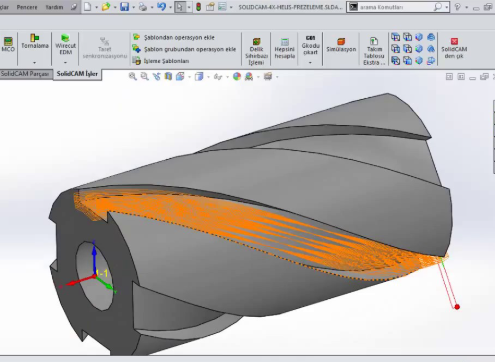
Task: Open the Open file dropdown arrow
Action: tap(115, 7)
